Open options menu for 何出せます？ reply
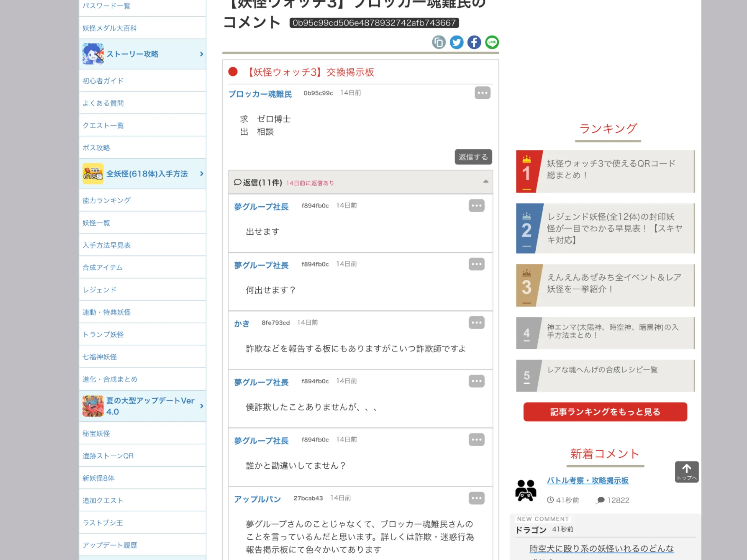 (x=477, y=264)
